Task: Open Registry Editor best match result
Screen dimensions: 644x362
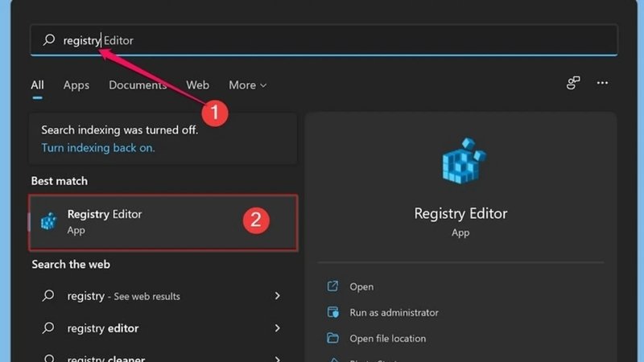Action: (163, 222)
